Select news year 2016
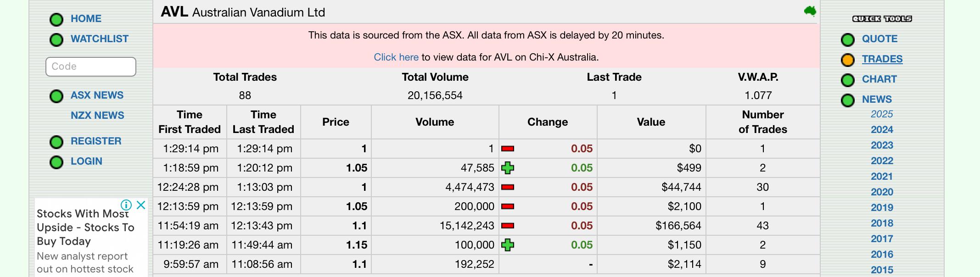980x277 pixels. click(882, 255)
